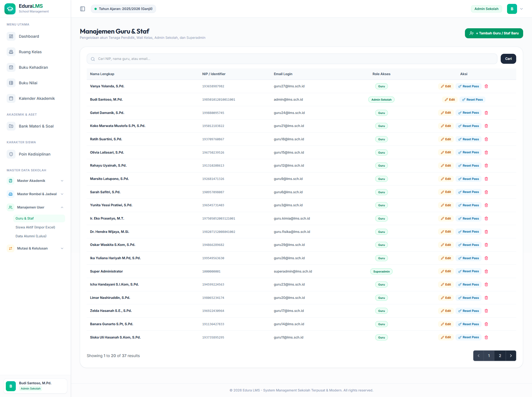This screenshot has height=397, width=532.
Task: Open the user profile dropdown chevron
Action: point(521,9)
